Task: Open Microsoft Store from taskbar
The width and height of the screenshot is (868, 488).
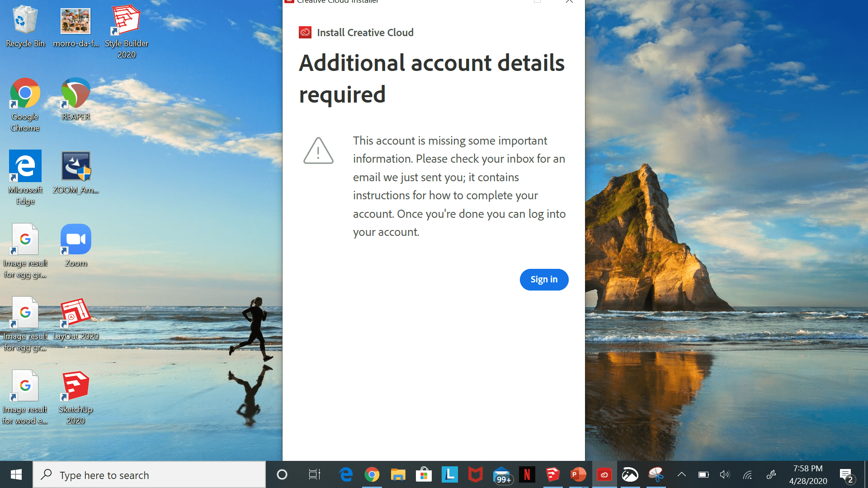Action: tap(424, 475)
